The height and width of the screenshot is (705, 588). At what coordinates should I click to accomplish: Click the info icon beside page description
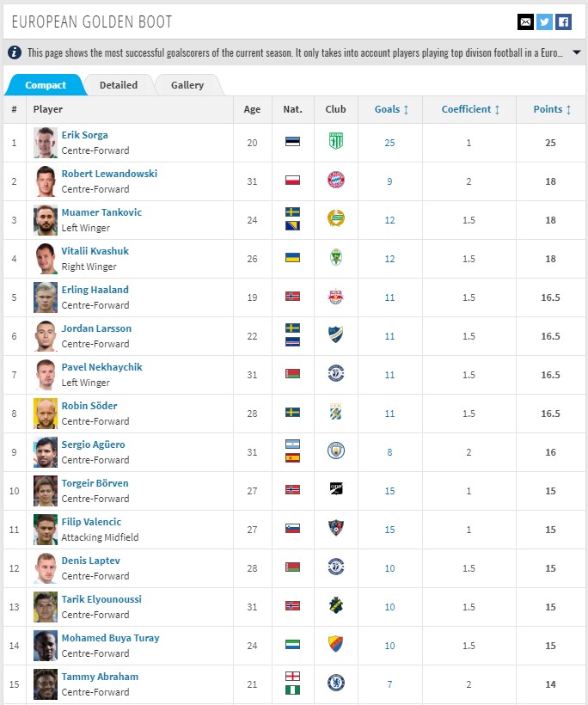point(15,52)
